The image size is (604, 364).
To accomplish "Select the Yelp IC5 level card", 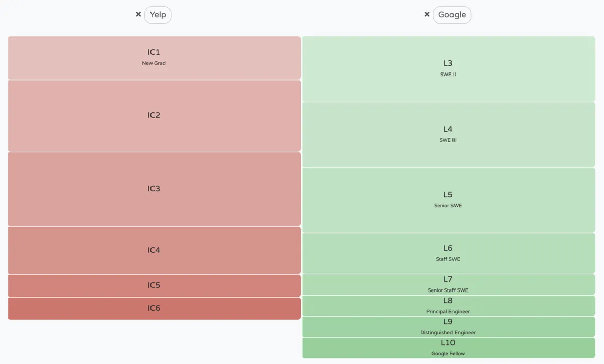I will coord(154,285).
